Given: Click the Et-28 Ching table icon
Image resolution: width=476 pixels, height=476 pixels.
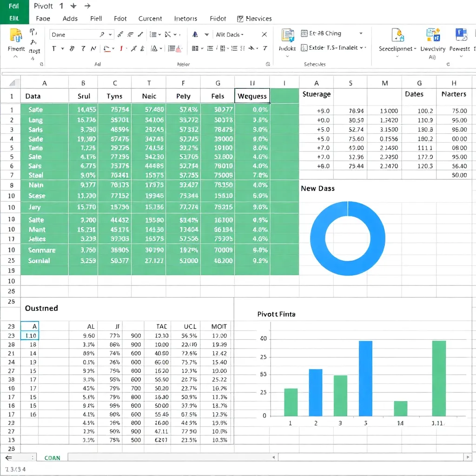Looking at the screenshot, I should (304, 33).
